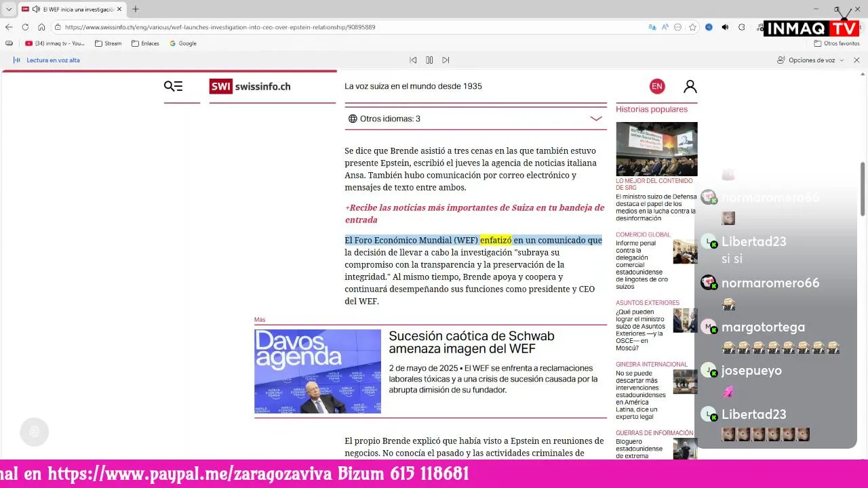
Task: Click the 'Lectura en voz alta' label
Action: pyautogui.click(x=53, y=60)
